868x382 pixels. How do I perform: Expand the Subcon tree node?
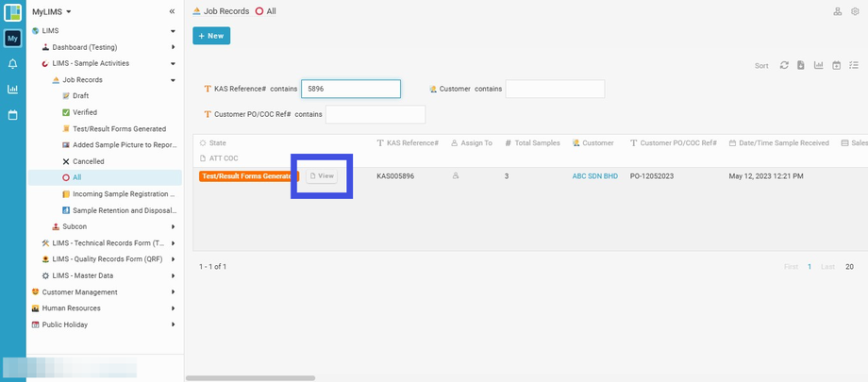point(174,227)
